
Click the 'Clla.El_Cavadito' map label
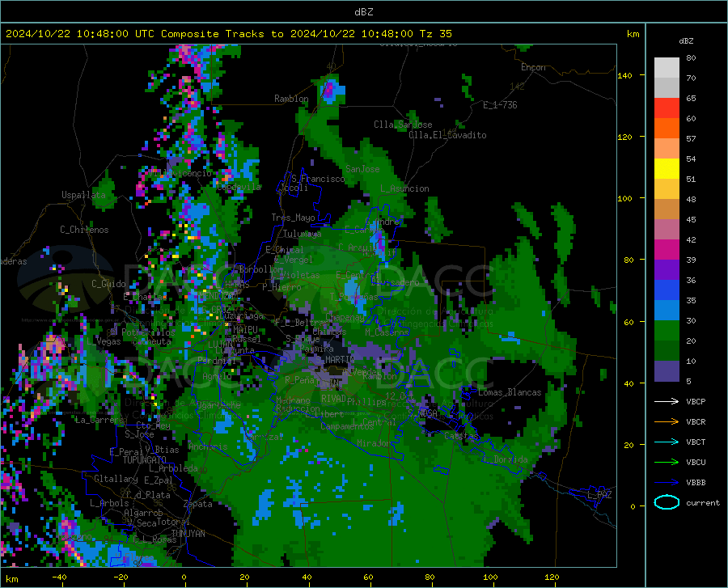coord(447,135)
